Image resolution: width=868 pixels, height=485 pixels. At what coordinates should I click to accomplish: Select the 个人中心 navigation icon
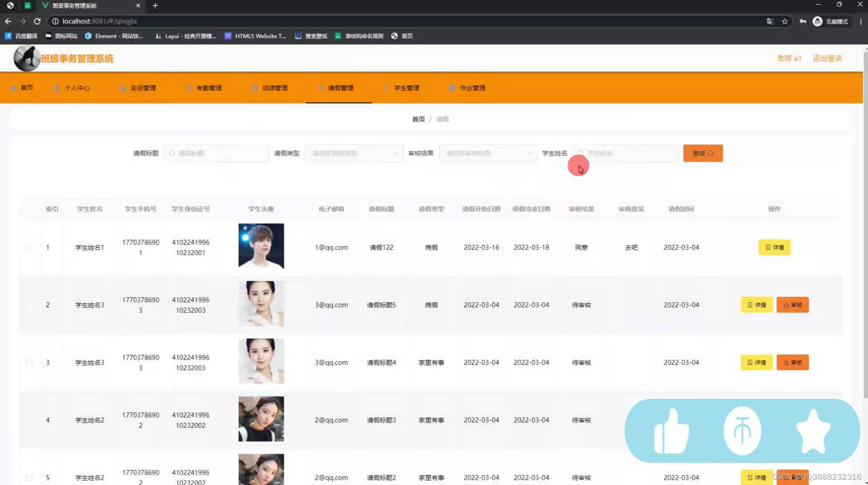(57, 88)
